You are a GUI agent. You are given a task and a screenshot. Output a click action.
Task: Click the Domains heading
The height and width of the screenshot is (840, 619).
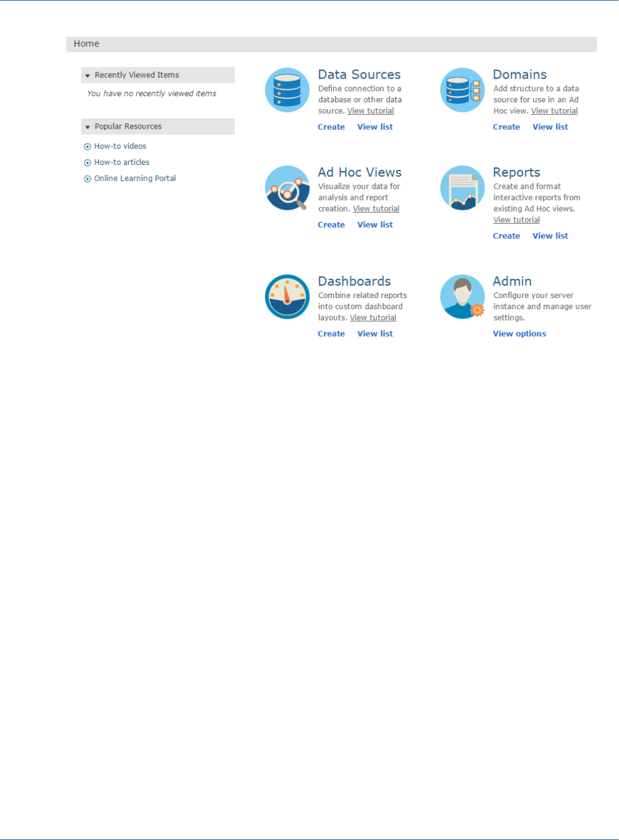click(520, 74)
